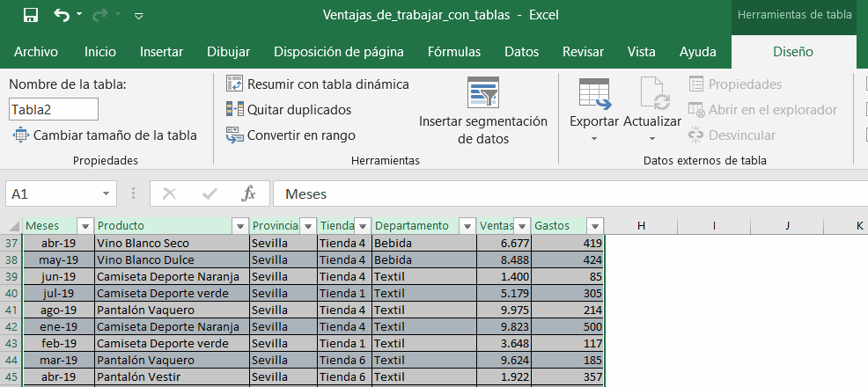Open the Departamento column filter dropdown
The height and width of the screenshot is (387, 868).
coord(467,225)
